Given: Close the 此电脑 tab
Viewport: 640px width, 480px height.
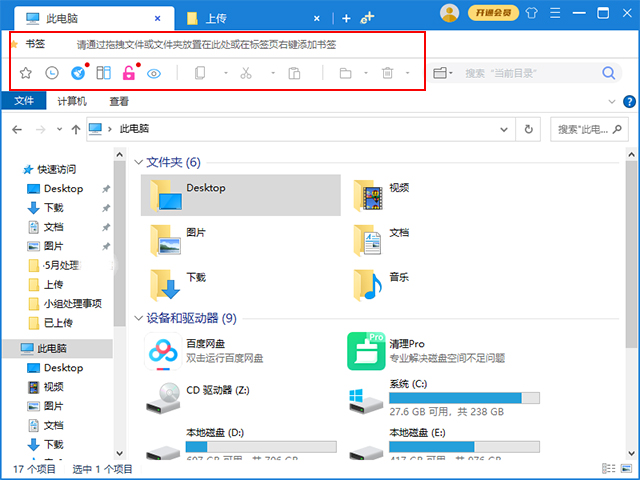Looking at the screenshot, I should 158,18.
